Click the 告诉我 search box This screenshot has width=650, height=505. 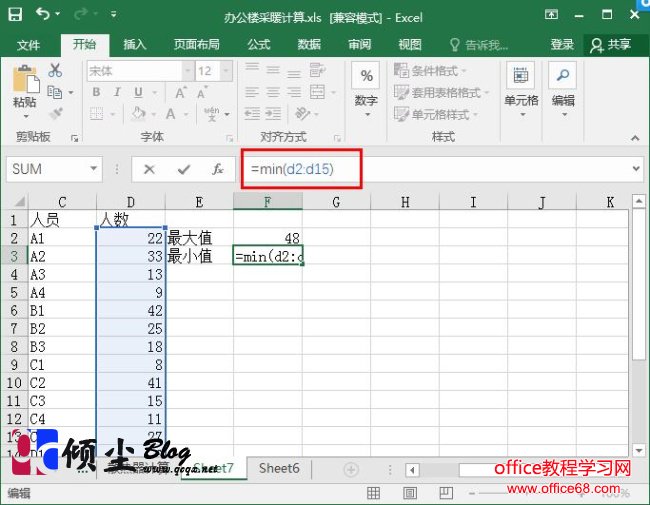480,44
